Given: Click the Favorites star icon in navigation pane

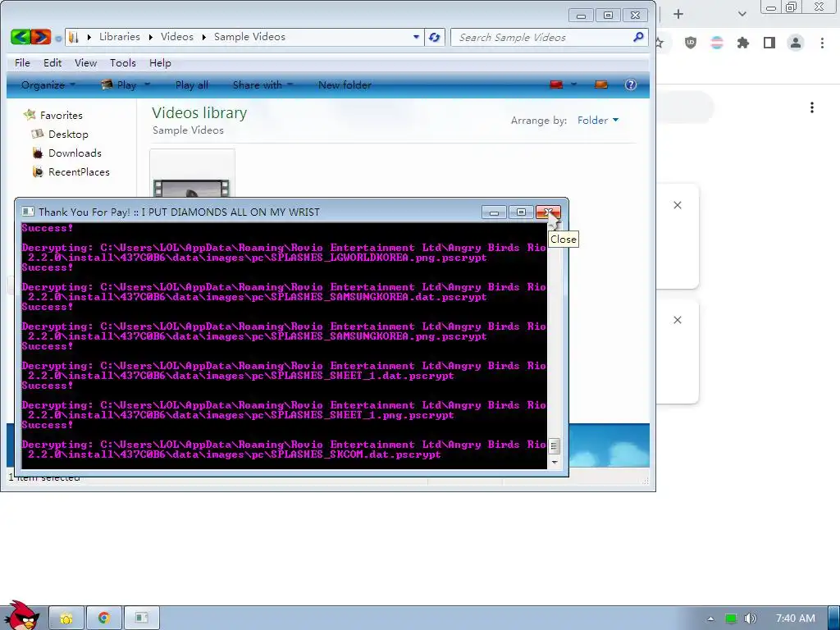Looking at the screenshot, I should pos(30,115).
